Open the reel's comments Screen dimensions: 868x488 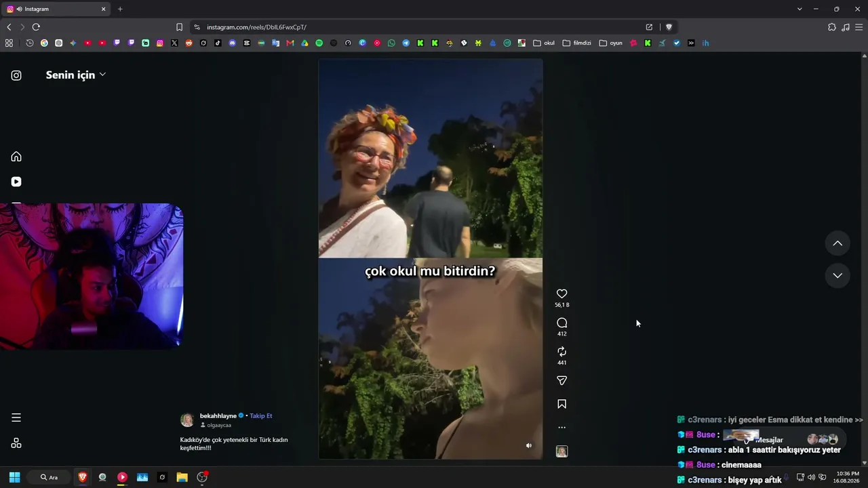click(x=561, y=323)
